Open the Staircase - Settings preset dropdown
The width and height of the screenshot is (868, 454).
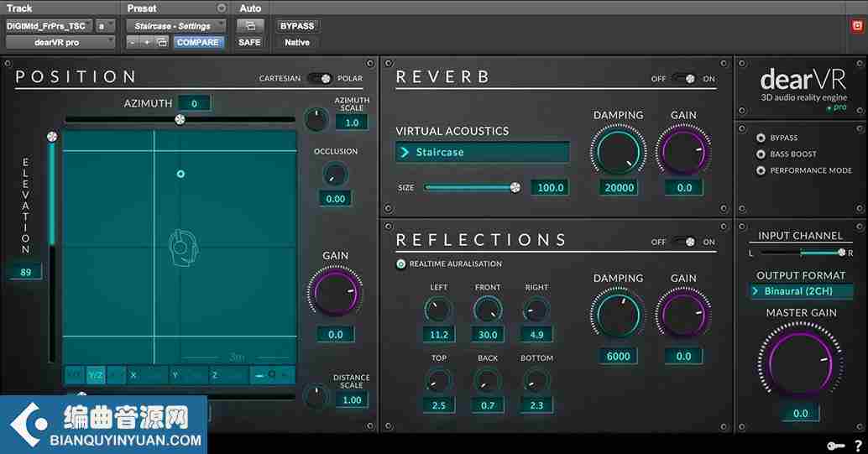point(176,25)
